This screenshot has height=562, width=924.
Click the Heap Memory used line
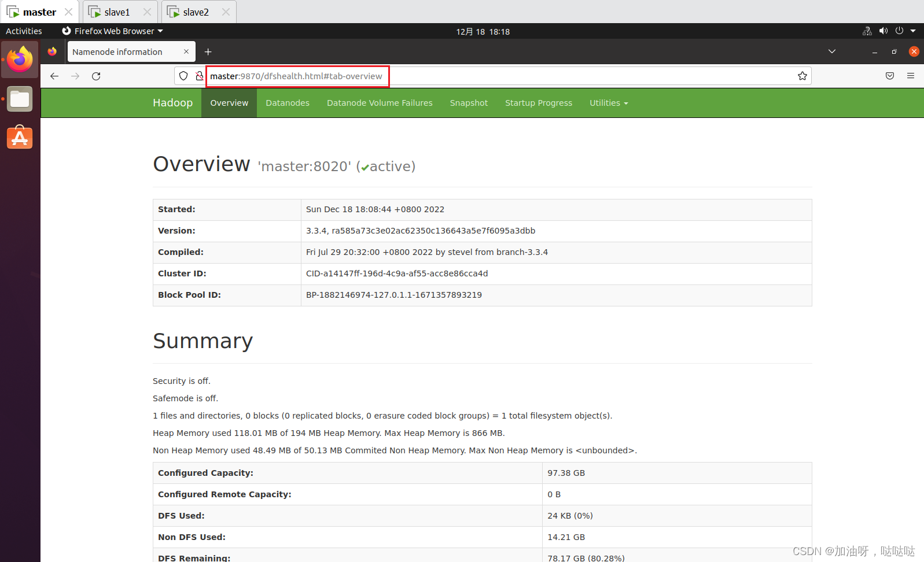[x=329, y=433]
